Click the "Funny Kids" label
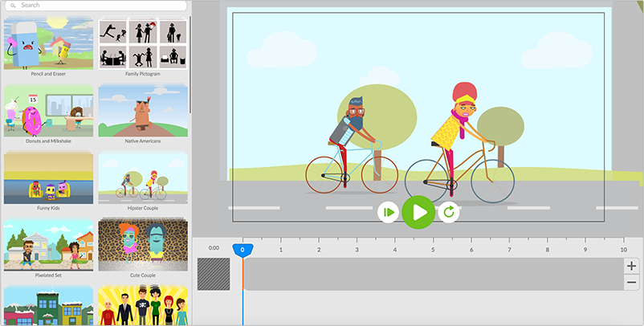 click(48, 208)
